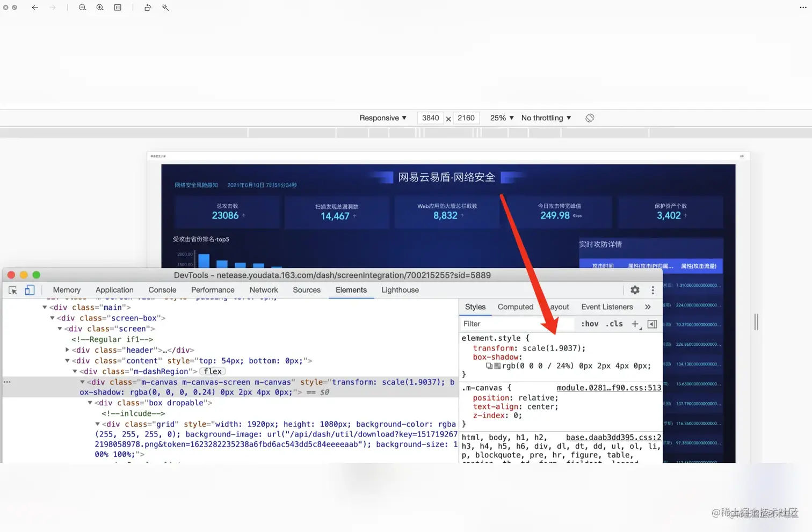Open the Event Listeners tab
The width and height of the screenshot is (812, 532).
point(607,307)
